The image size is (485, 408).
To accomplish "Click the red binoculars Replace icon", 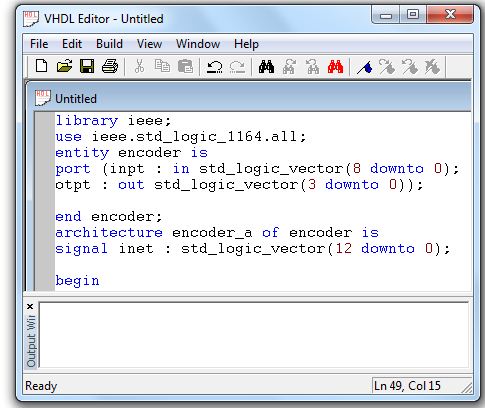I will (335, 67).
